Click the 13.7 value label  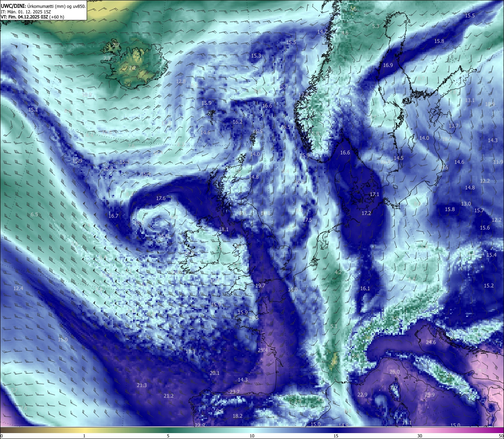point(454,126)
